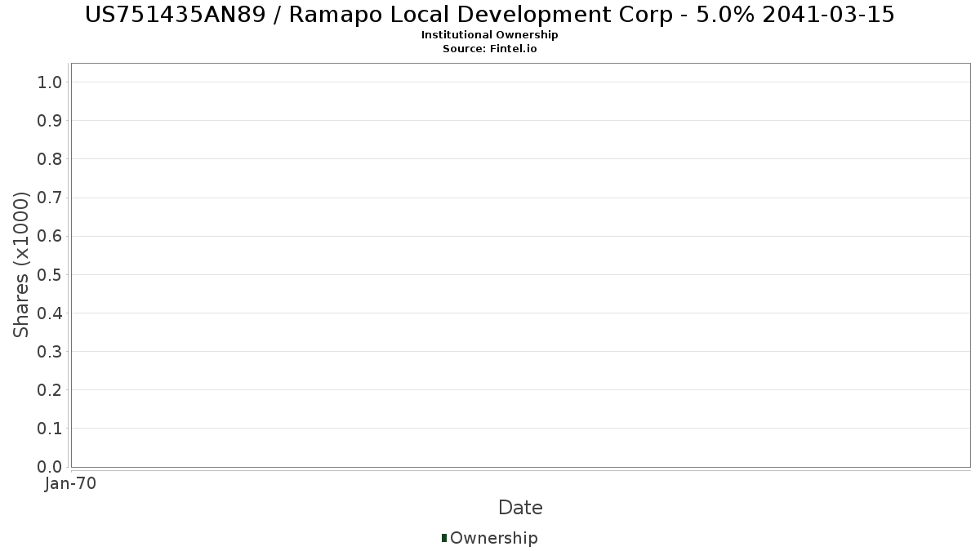Select the Date x-axis title
The image size is (980, 551).
(520, 508)
